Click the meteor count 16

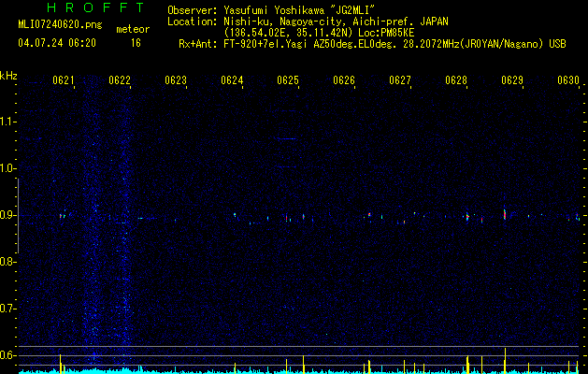(136, 43)
